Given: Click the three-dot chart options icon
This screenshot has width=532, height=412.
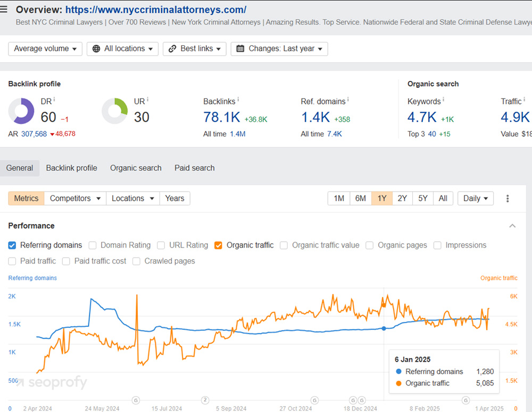Looking at the screenshot, I should tap(508, 199).
